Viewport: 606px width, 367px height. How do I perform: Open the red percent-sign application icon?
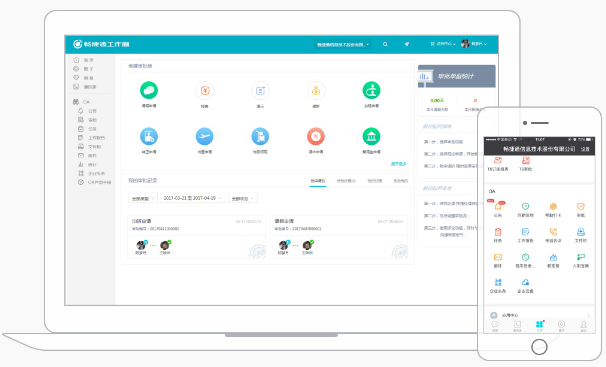[316, 136]
